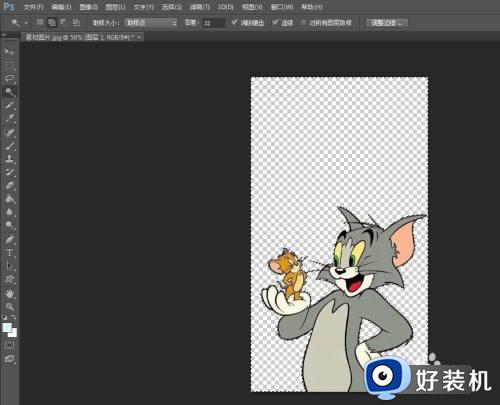Open the 3D(D) menu
500x405 pixels.
click(x=226, y=7)
